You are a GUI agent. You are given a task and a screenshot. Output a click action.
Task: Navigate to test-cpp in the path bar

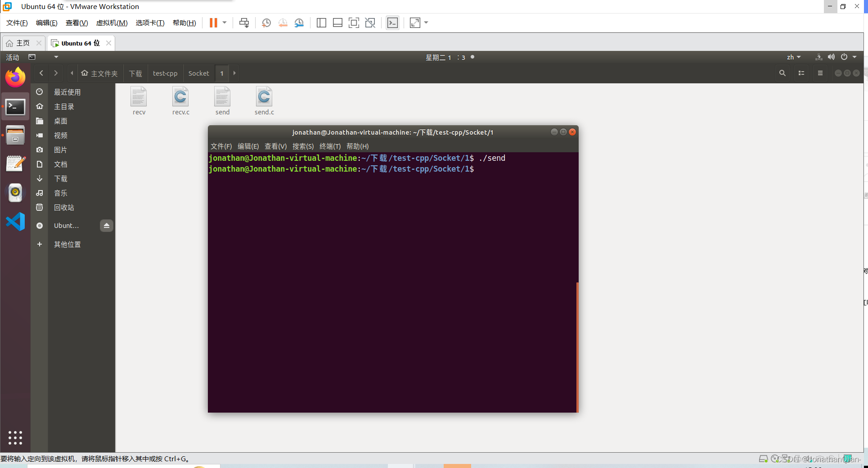coord(165,73)
